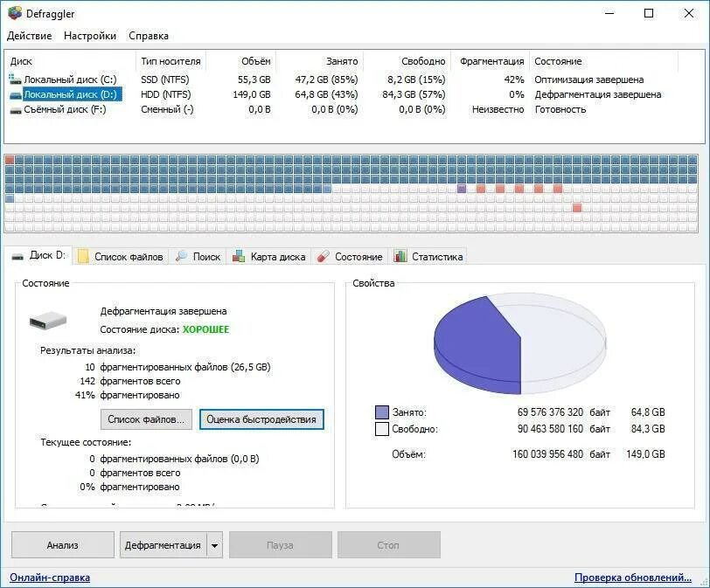Open the Проверка обновлений... link
Screen dimensions: 710x588
pyautogui.click(x=633, y=578)
